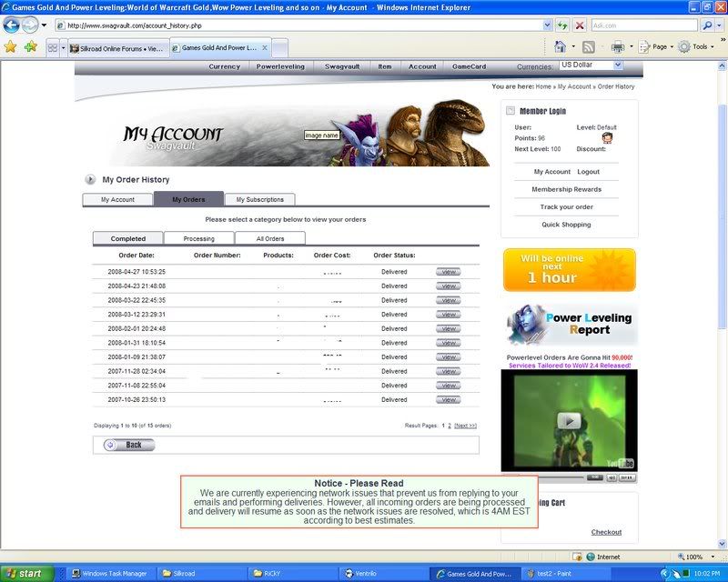This screenshot has height=582, width=728.
Task: View the 2008-03-22 22:45:35 order
Action: point(448,300)
